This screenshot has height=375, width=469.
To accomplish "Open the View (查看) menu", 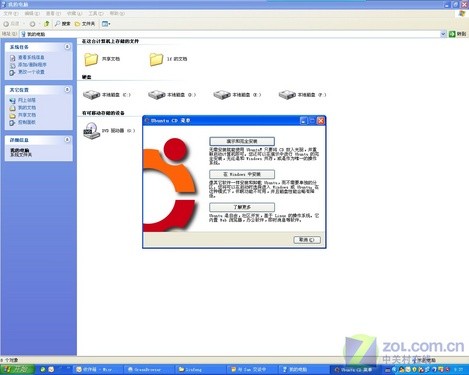I will [53, 13].
